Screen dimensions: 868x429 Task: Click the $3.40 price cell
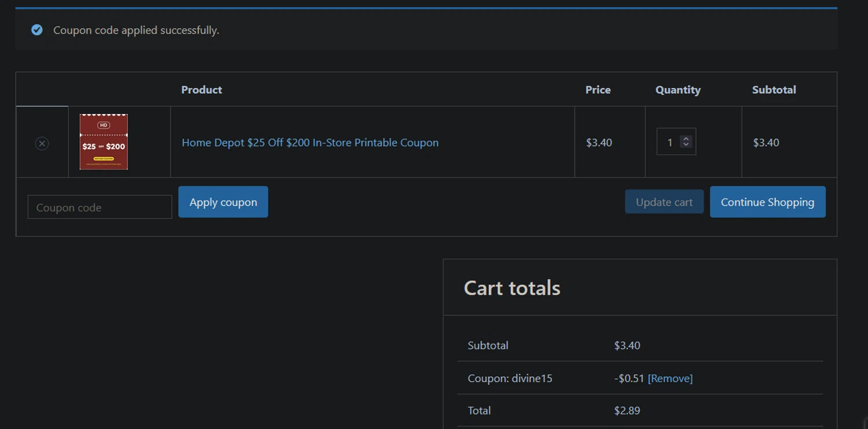[599, 142]
